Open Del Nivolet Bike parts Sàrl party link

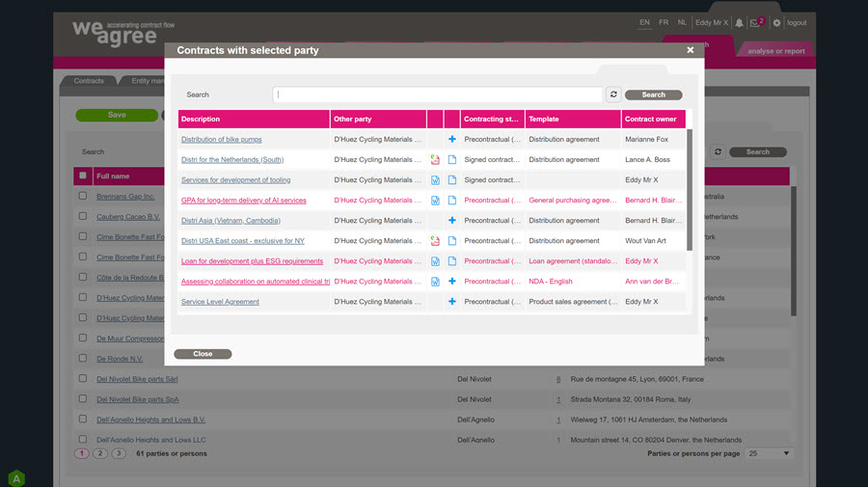coord(137,379)
